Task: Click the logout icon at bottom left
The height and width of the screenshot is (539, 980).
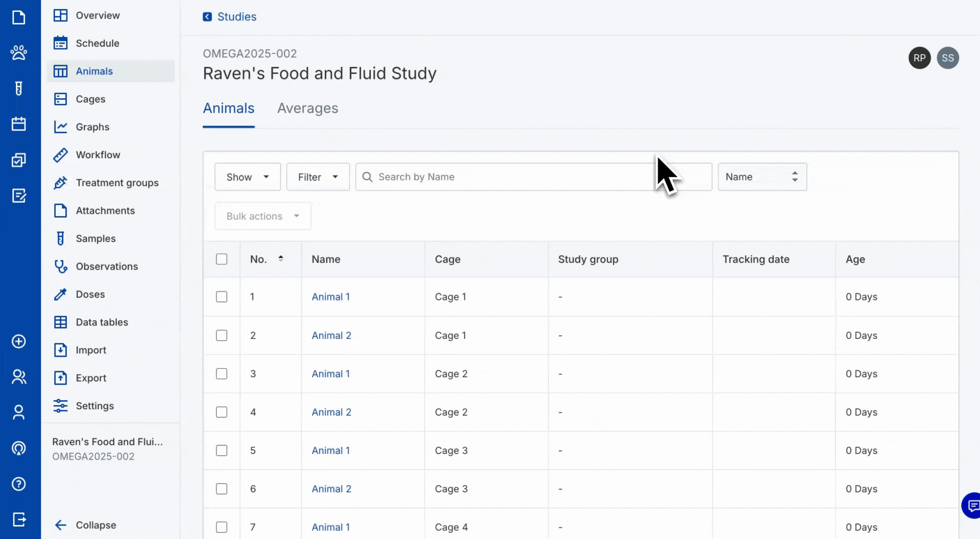Action: tap(18, 520)
